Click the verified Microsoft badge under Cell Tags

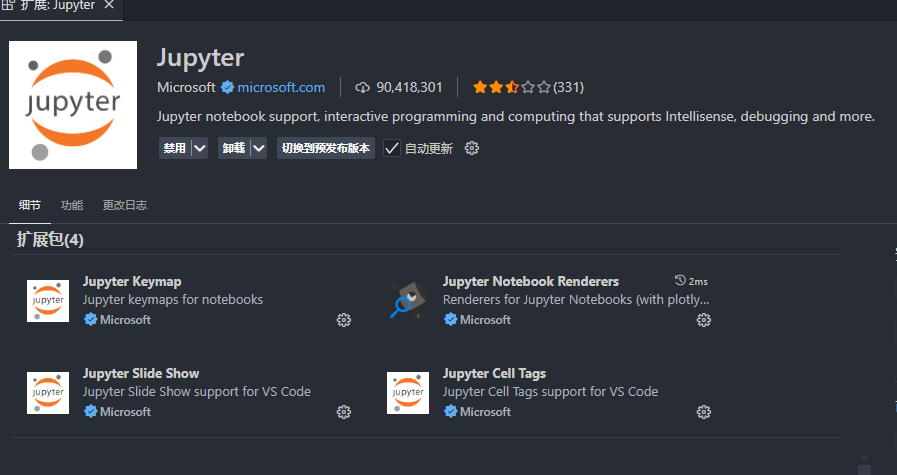point(450,411)
